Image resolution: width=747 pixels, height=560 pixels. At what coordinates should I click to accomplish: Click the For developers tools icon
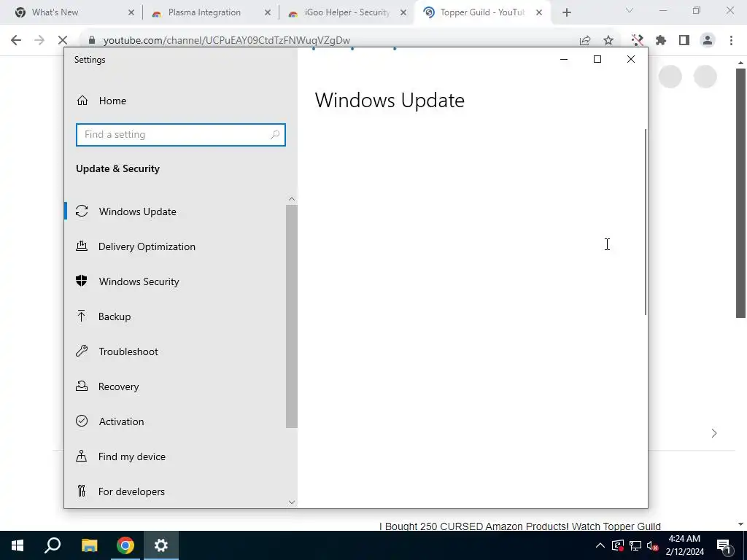click(82, 491)
